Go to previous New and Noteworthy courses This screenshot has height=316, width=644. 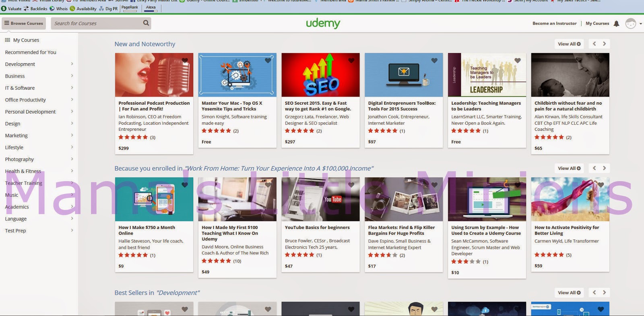click(x=594, y=44)
